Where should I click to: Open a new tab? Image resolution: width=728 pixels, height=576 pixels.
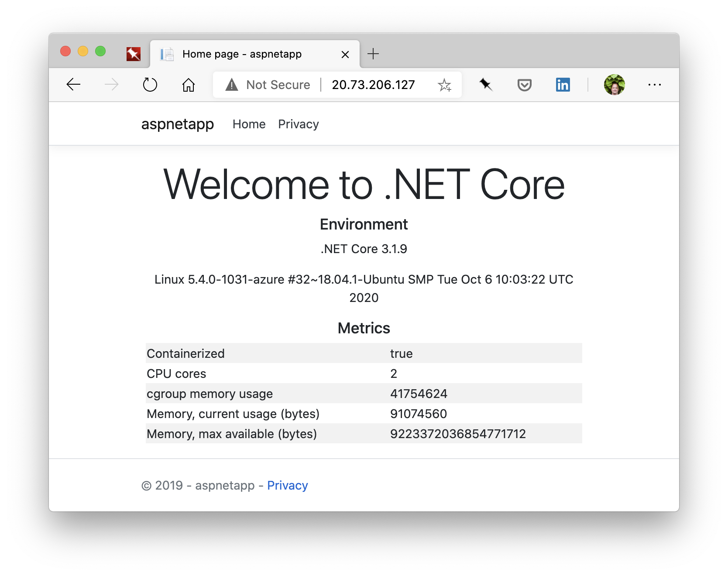[x=373, y=54]
